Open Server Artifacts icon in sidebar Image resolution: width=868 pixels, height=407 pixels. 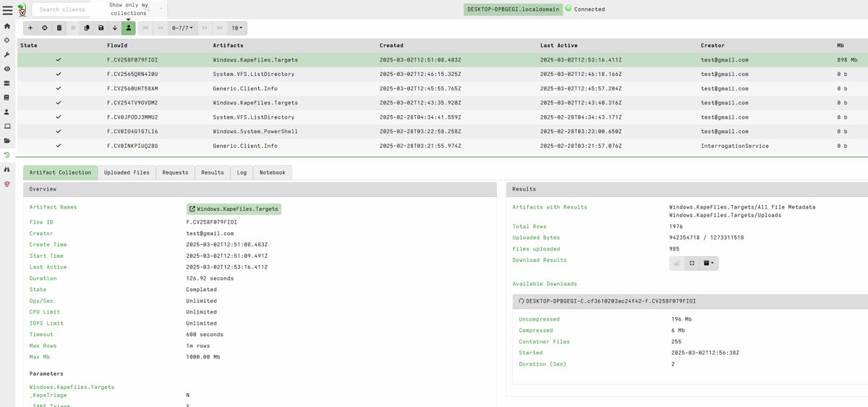(7, 83)
